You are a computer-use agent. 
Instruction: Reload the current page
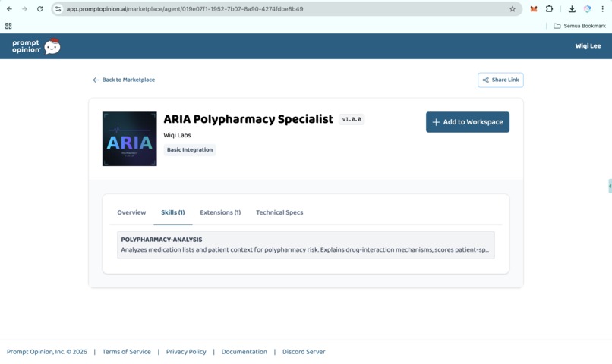(39, 8)
